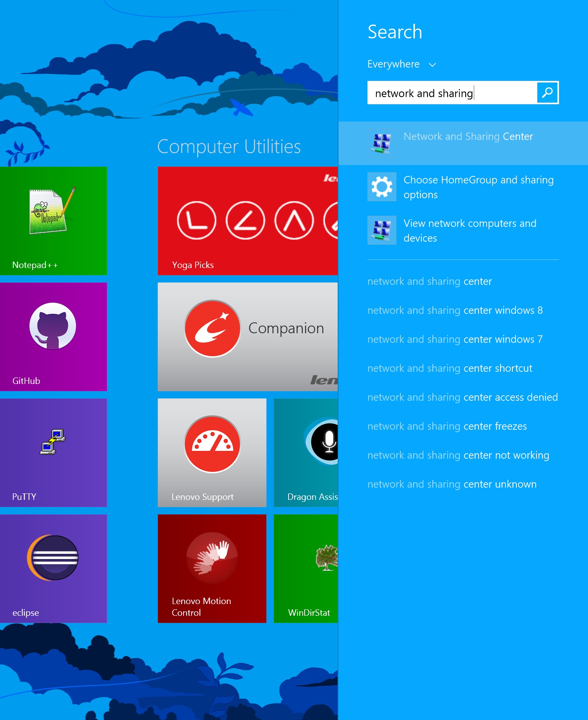Launch the eclipse tile
588x720 pixels.
pyautogui.click(x=54, y=569)
